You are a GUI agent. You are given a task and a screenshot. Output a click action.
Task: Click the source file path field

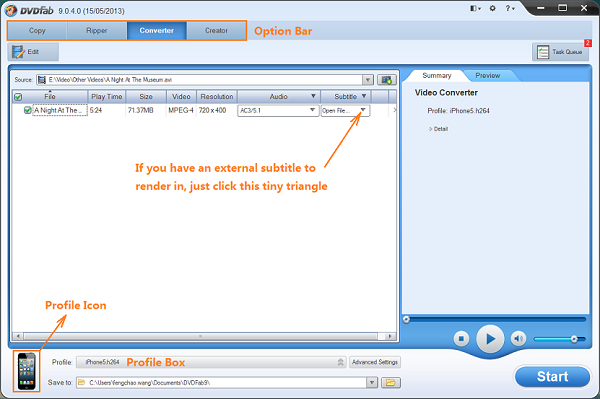[199, 80]
